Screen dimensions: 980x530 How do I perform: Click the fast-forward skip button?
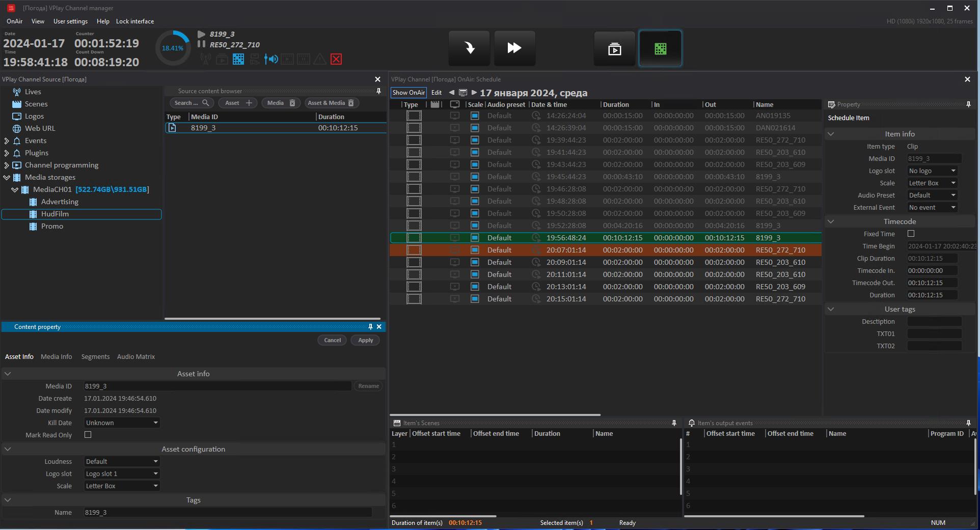coord(514,48)
